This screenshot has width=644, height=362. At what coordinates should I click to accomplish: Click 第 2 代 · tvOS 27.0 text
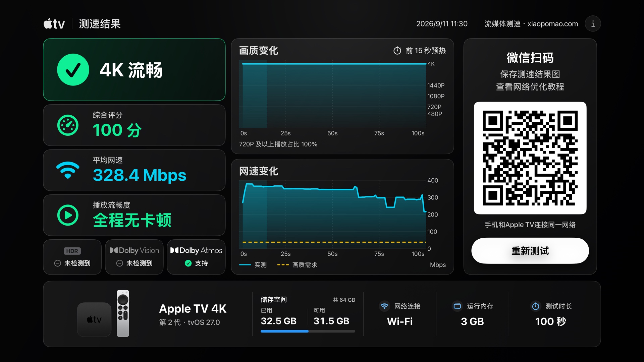click(x=190, y=322)
